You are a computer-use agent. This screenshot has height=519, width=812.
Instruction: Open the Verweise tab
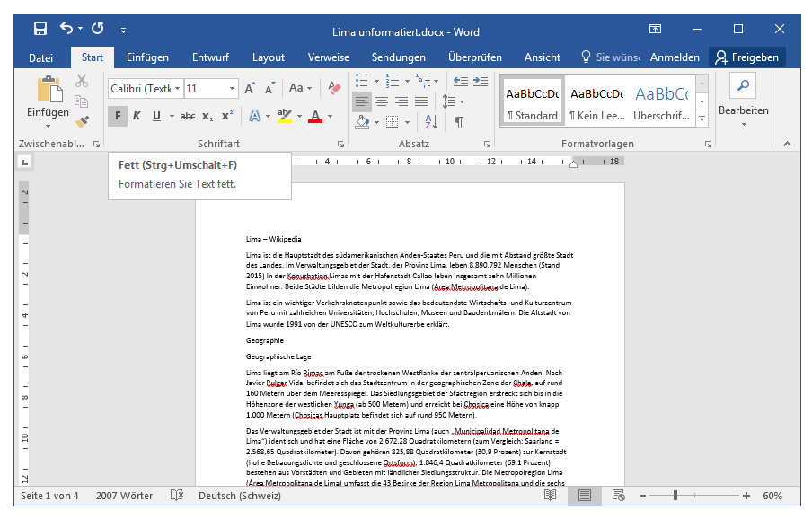[329, 57]
